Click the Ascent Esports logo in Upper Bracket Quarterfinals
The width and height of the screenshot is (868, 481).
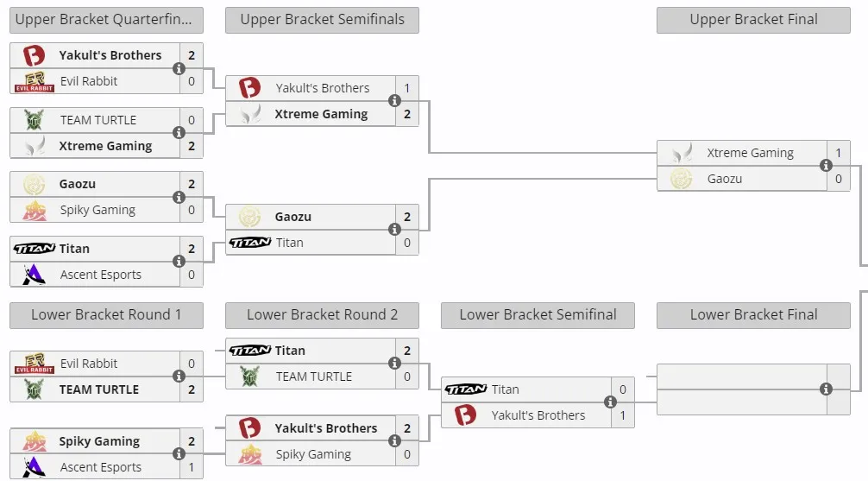34,275
